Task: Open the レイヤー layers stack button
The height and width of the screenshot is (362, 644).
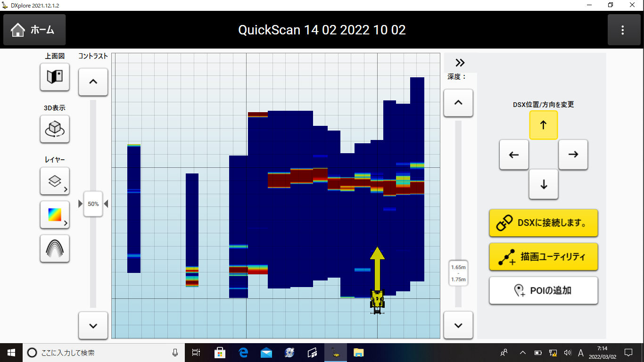Action: tap(55, 181)
